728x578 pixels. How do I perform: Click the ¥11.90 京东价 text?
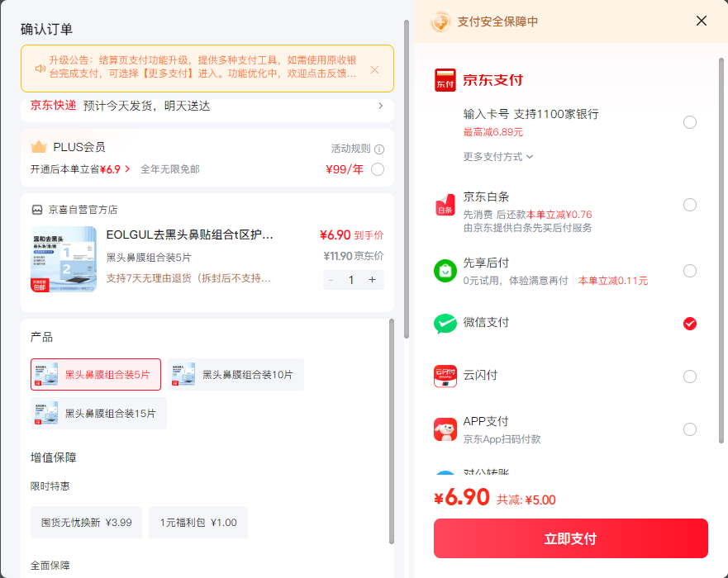(x=354, y=256)
